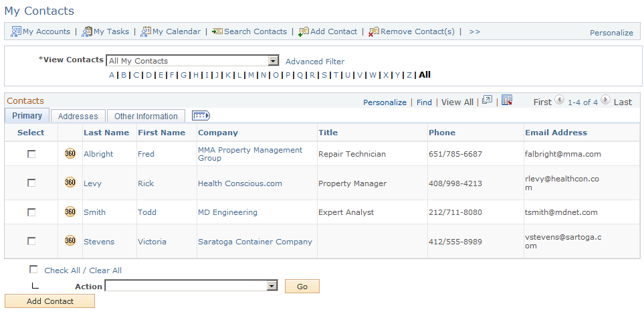Click Remove Contact(s) toolbar icon
Image resolution: width=644 pixels, height=312 pixels.
coord(374,31)
